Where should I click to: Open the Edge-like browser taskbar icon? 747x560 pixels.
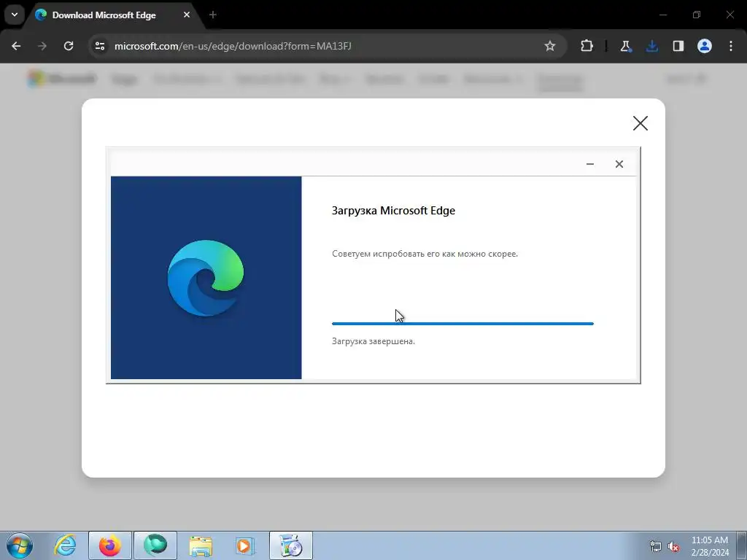tap(155, 545)
